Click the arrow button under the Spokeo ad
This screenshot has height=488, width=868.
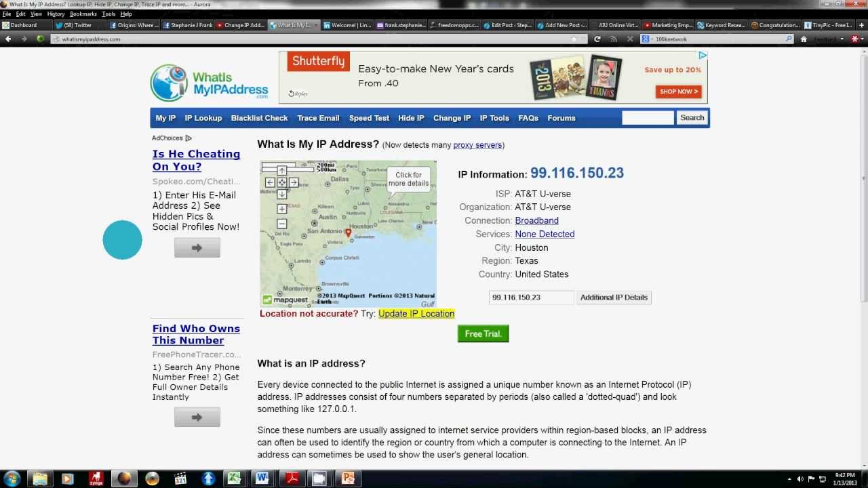[197, 248]
